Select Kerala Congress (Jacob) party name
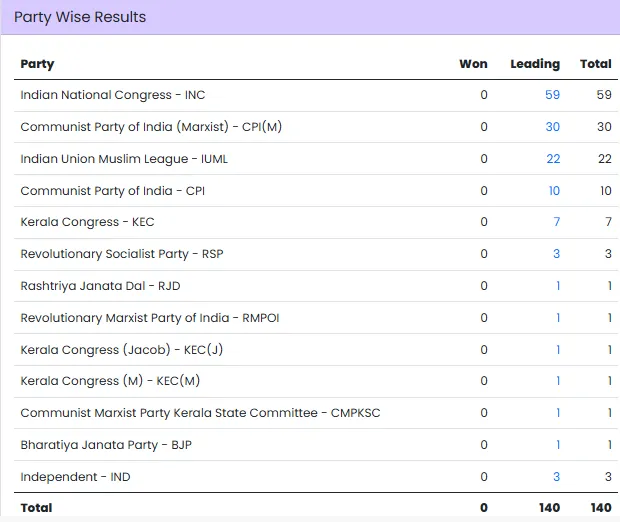 [122, 350]
